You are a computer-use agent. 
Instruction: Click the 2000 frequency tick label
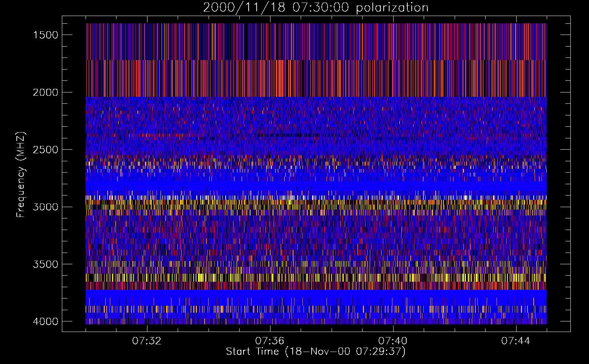click(x=46, y=92)
